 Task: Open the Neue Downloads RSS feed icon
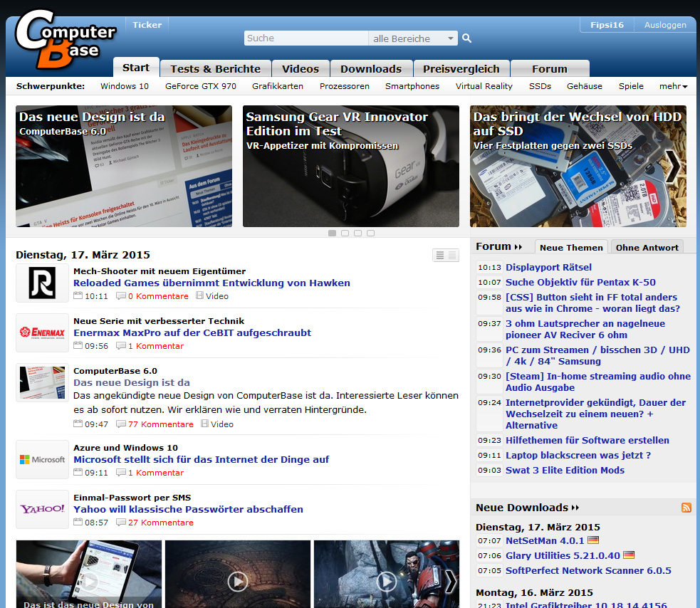(x=686, y=508)
